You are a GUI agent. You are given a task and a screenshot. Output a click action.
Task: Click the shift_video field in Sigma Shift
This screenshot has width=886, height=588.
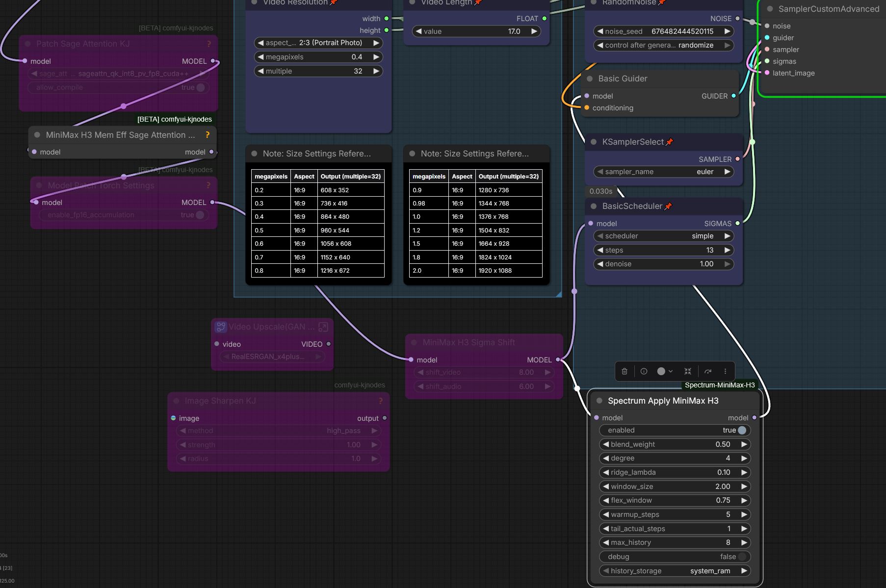(x=484, y=372)
